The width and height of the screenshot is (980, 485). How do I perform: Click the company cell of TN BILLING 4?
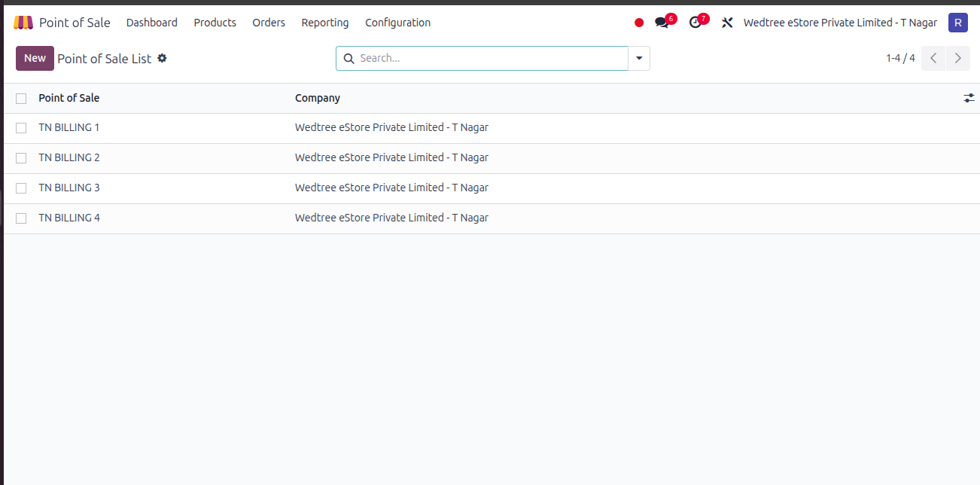(391, 218)
